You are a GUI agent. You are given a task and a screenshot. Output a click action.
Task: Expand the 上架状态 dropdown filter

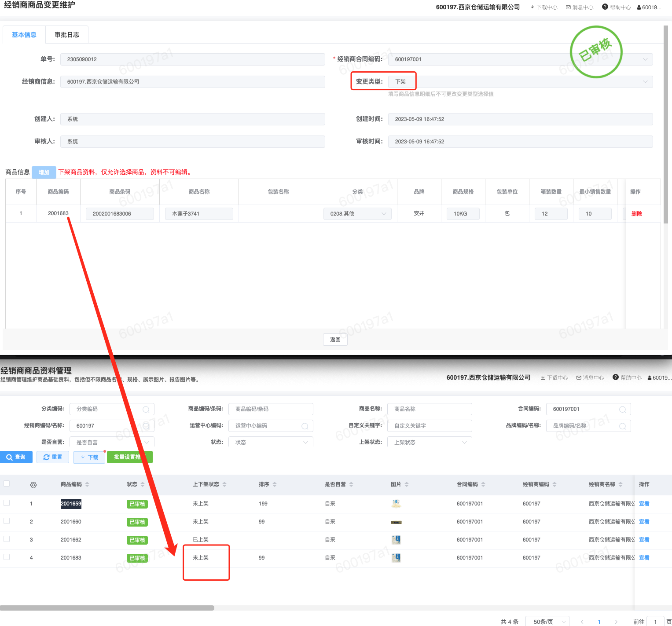click(x=429, y=442)
